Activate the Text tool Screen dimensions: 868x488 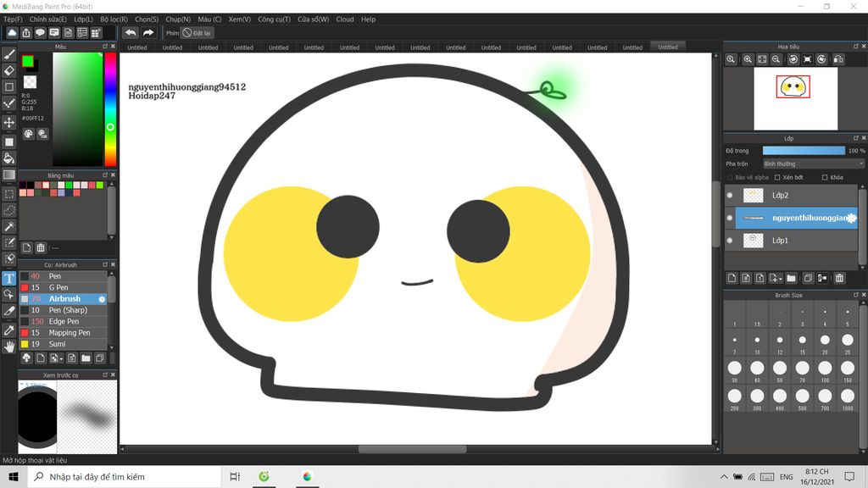pyautogui.click(x=8, y=278)
